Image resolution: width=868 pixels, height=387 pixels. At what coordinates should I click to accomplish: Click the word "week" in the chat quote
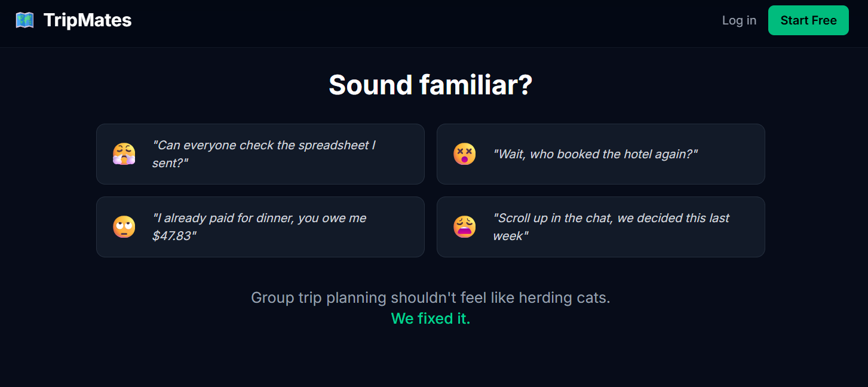point(510,236)
